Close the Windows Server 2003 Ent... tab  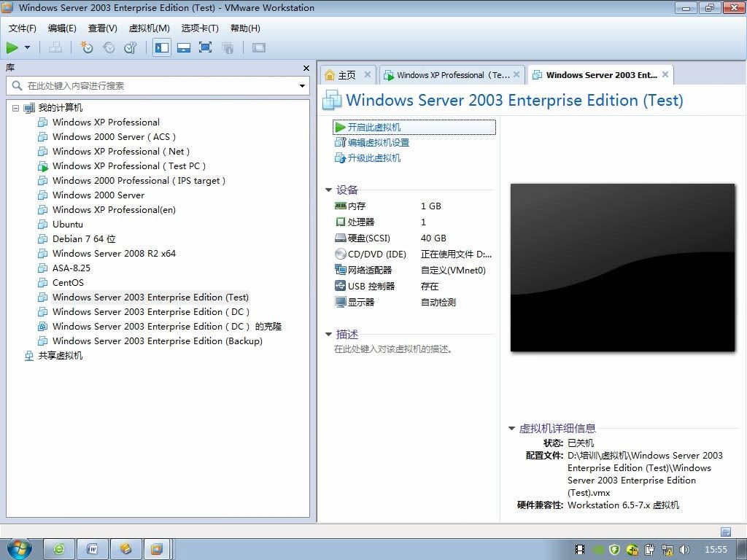pyautogui.click(x=665, y=75)
